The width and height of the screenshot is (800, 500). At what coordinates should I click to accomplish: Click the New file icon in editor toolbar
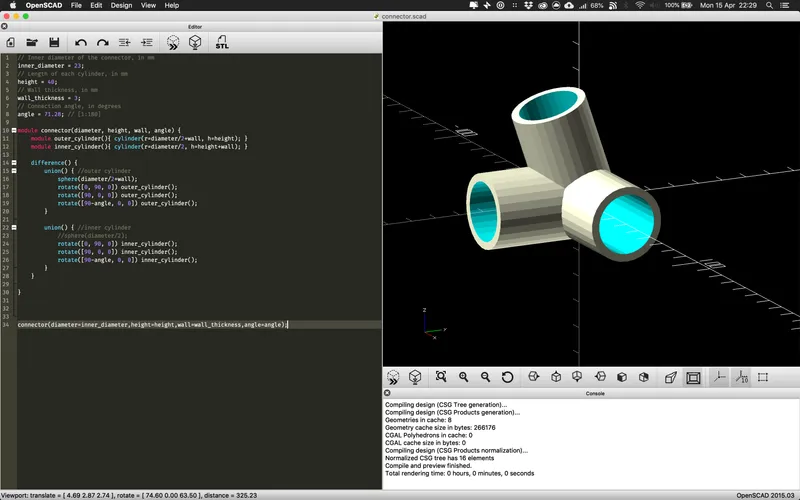tap(10, 43)
